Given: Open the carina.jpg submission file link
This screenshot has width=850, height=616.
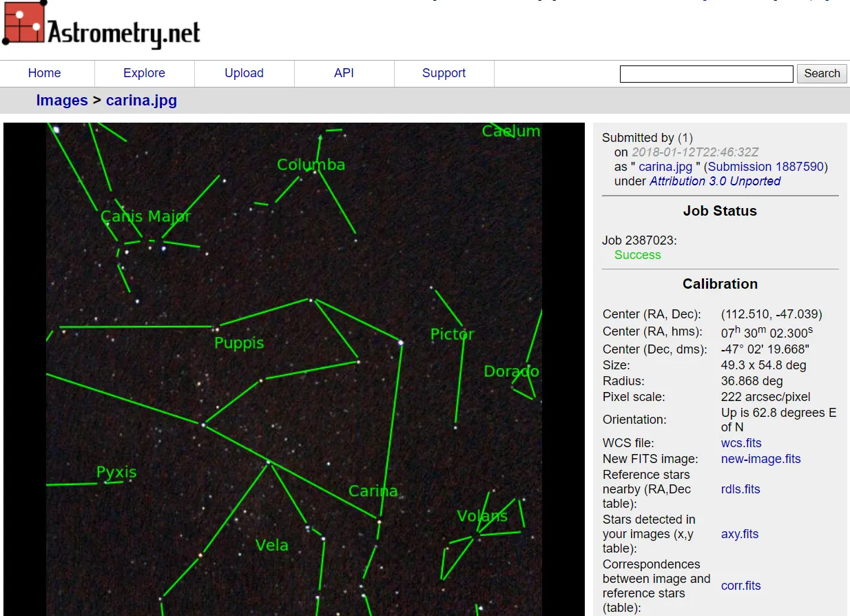Looking at the screenshot, I should pyautogui.click(x=665, y=167).
